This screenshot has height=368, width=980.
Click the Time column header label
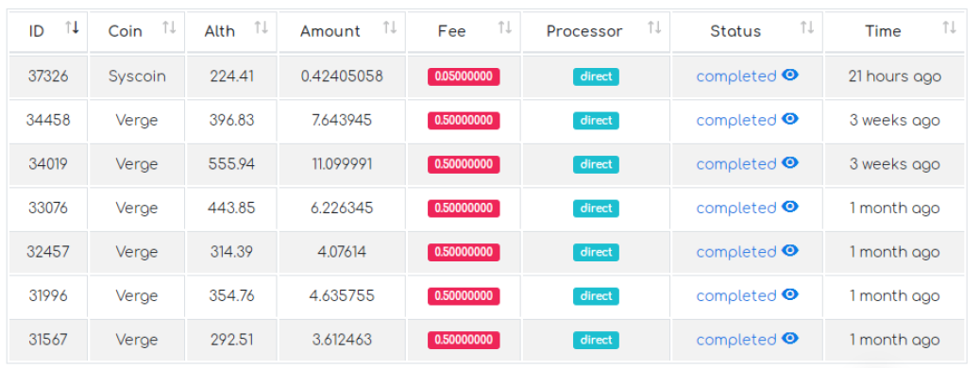pyautogui.click(x=883, y=31)
